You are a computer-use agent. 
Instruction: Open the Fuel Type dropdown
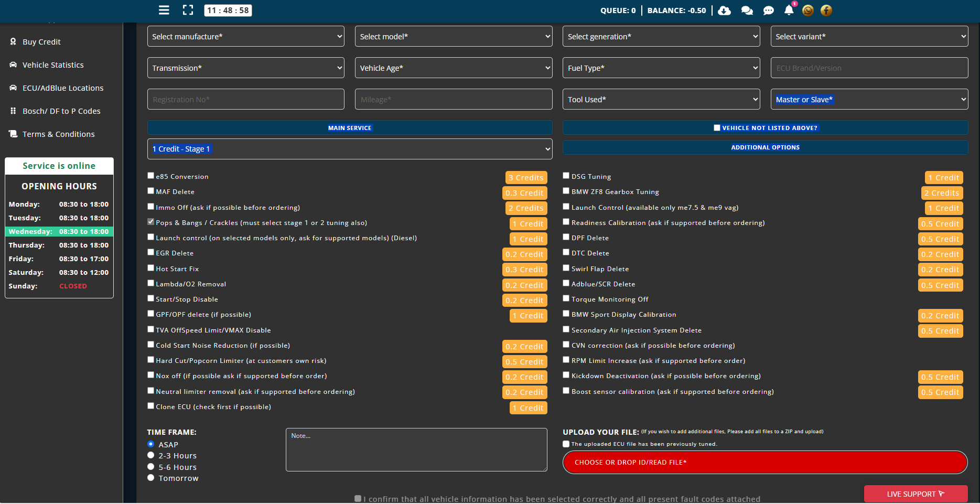pyautogui.click(x=661, y=68)
